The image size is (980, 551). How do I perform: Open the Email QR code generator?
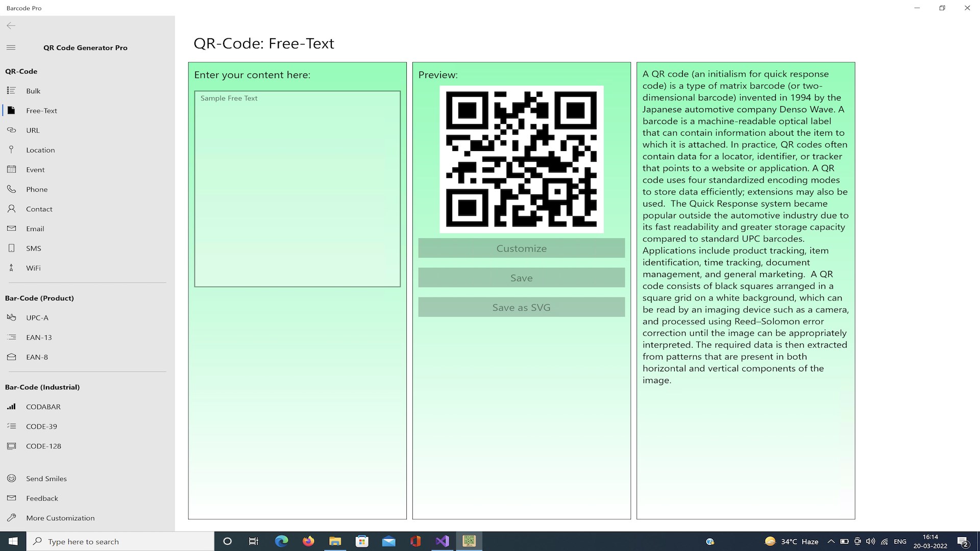point(35,229)
